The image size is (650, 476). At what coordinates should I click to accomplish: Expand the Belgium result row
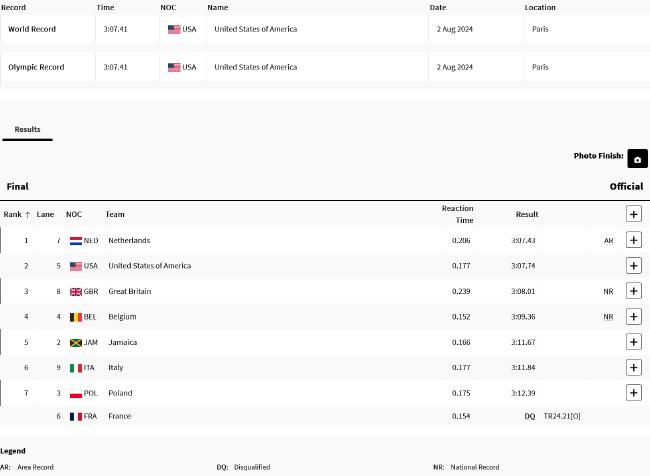tap(633, 317)
